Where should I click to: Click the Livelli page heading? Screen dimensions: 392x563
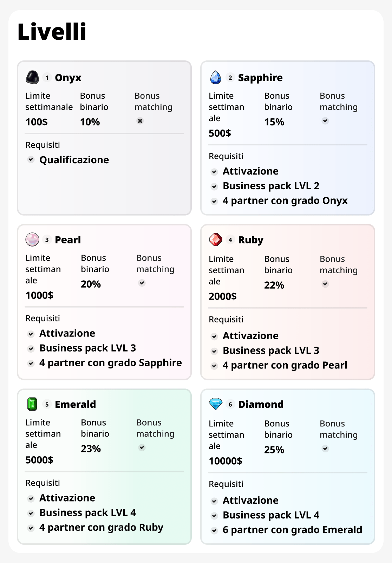(x=52, y=32)
